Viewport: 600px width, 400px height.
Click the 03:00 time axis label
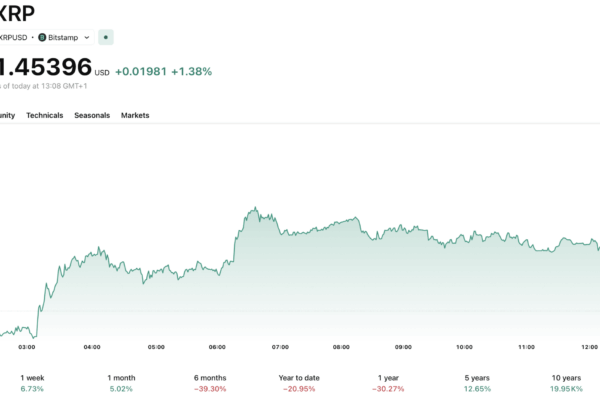click(27, 347)
